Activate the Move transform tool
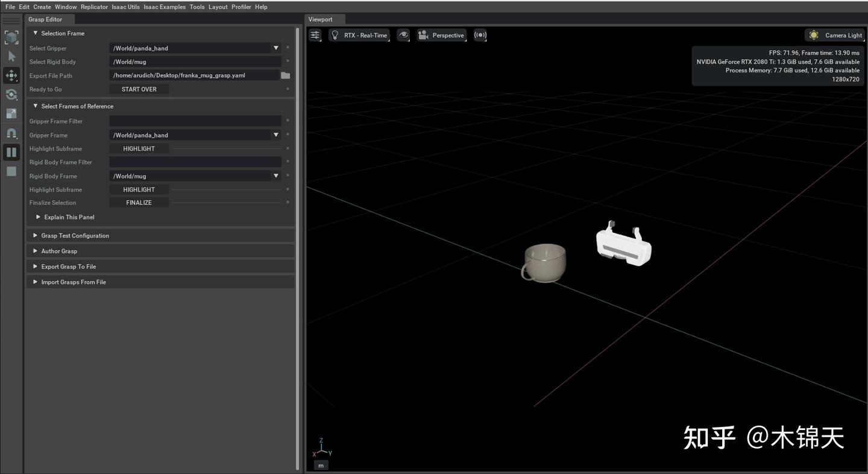868x474 pixels. coord(11,75)
